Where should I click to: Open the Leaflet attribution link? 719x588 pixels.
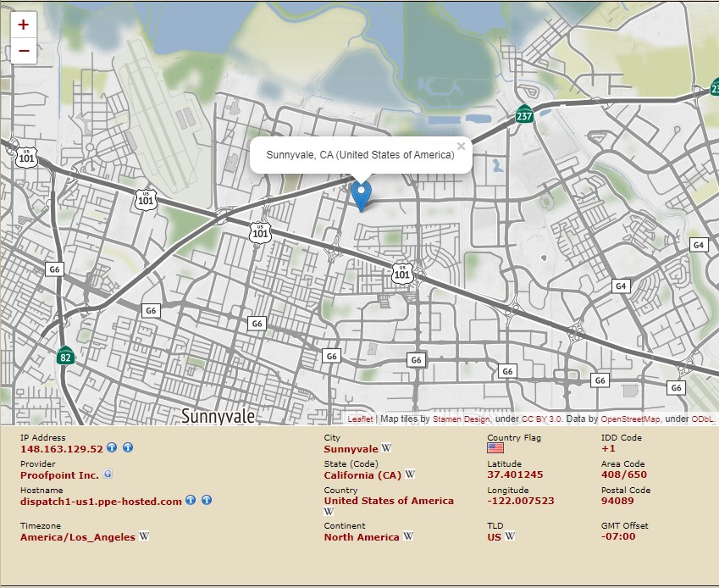click(x=360, y=419)
